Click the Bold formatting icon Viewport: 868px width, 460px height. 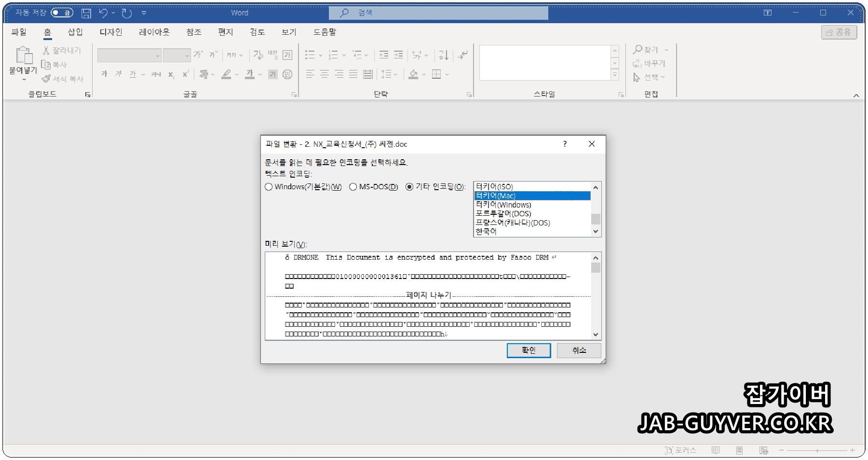click(x=104, y=74)
